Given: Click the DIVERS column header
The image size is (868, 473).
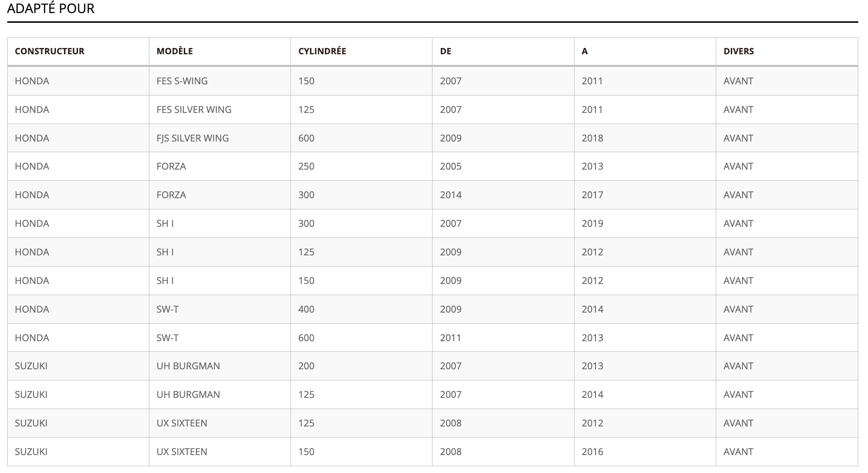Looking at the screenshot, I should click(739, 51).
